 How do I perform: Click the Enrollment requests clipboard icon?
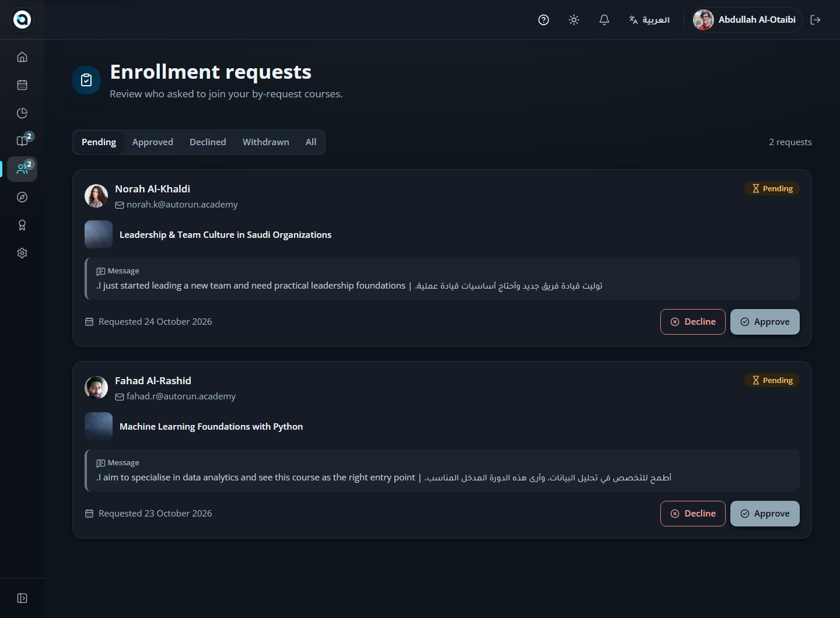point(86,80)
